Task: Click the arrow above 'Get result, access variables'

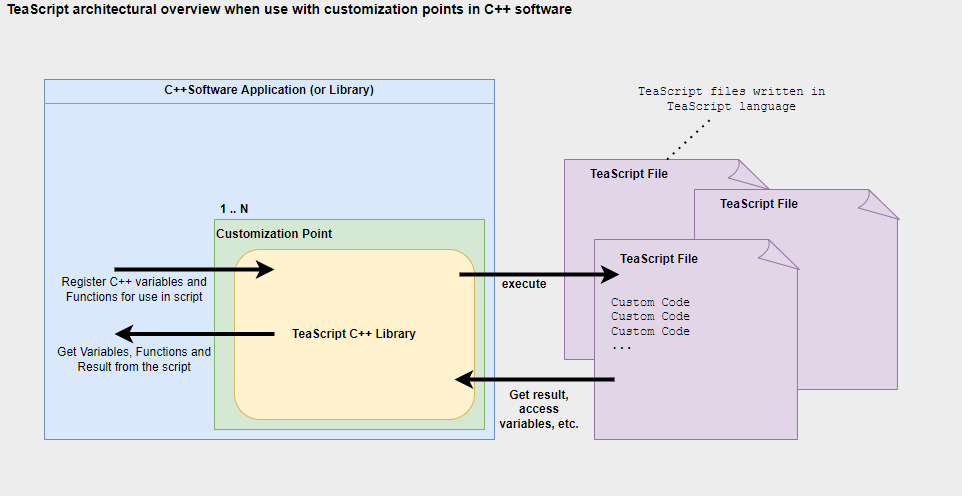Action: [534, 379]
